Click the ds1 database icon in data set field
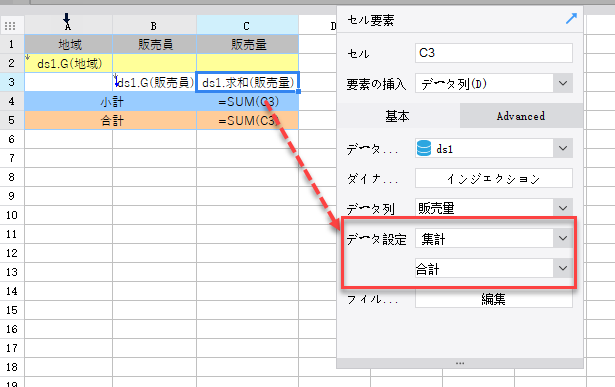Image resolution: width=615 pixels, height=387 pixels. pos(424,149)
